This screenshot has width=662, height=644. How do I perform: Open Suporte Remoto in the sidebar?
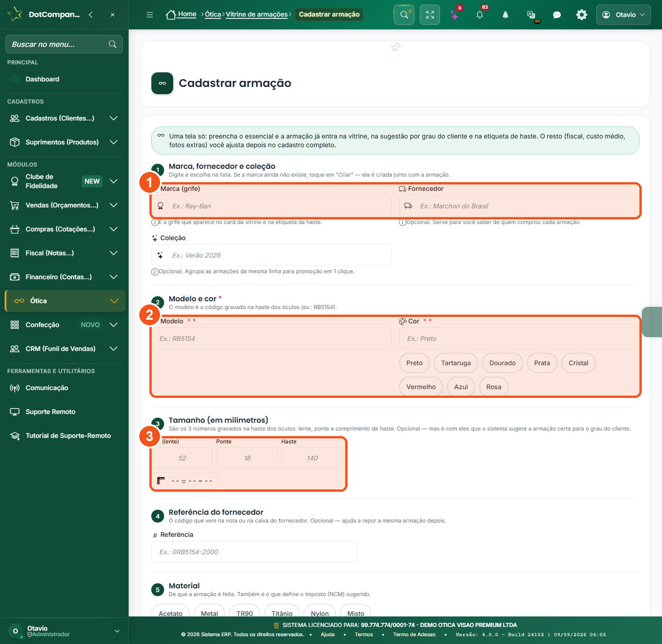click(x=64, y=412)
